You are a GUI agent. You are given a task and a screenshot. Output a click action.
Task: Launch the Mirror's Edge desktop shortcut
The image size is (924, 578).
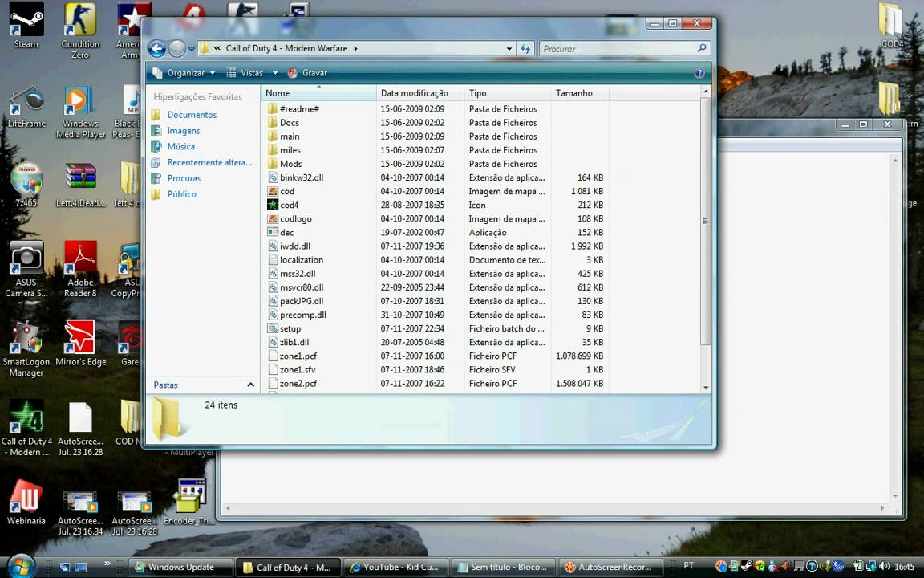tap(80, 344)
